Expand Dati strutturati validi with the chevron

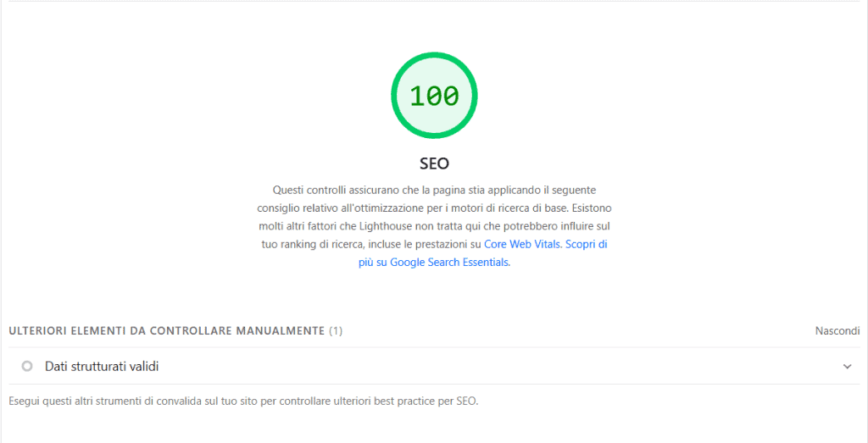click(x=847, y=366)
